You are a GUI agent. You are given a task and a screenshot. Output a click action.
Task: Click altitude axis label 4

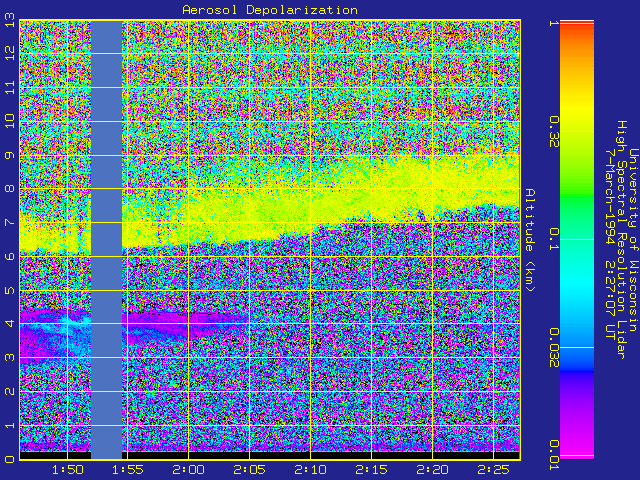10,324
